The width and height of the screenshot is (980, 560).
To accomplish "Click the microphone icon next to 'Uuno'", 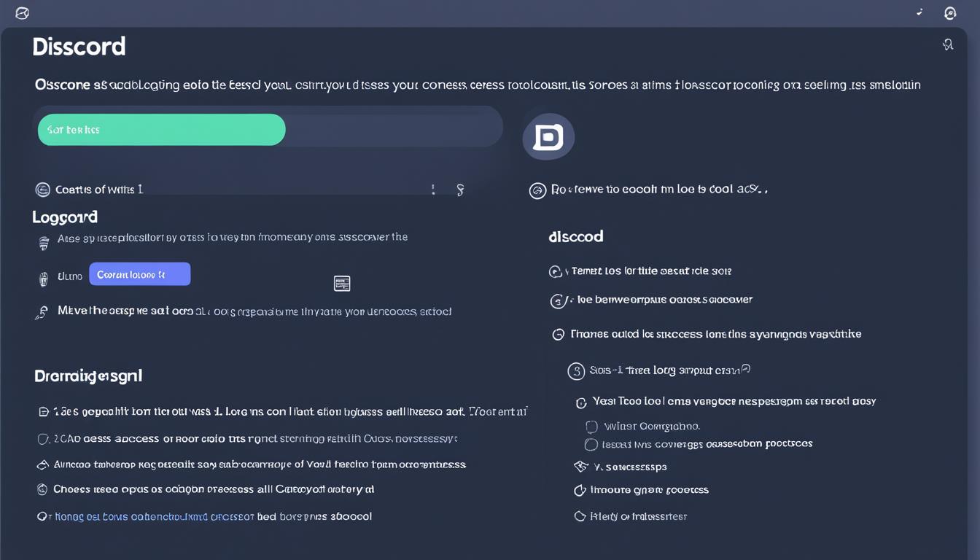I will [43, 278].
